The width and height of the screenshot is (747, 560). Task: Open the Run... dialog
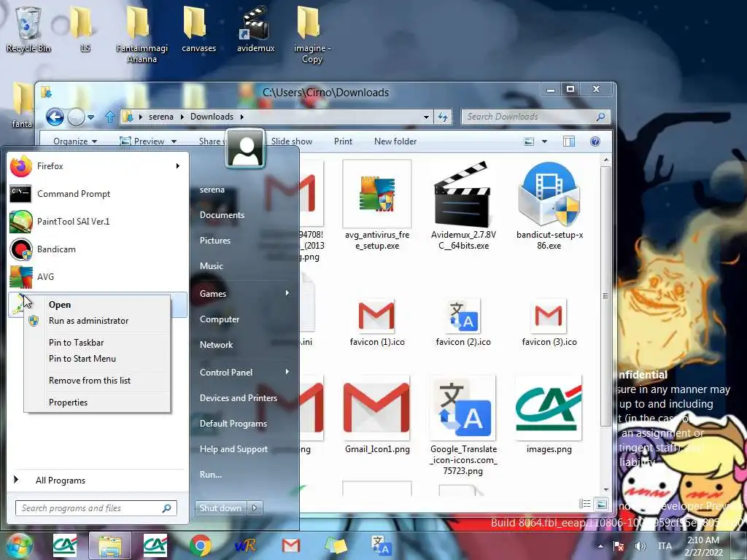point(211,475)
